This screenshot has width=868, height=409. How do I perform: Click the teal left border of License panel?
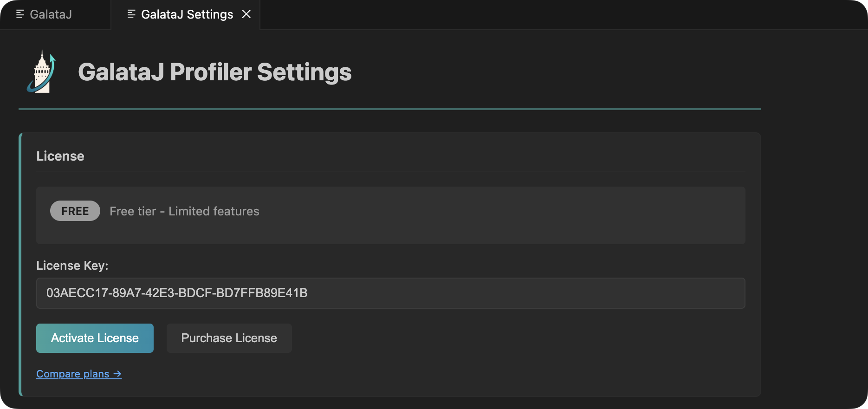point(20,265)
